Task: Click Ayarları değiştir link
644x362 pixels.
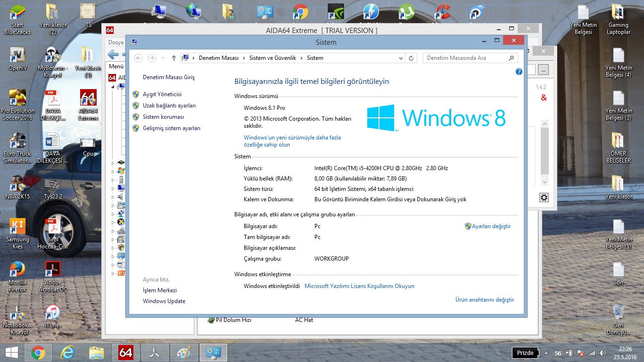Action: pyautogui.click(x=491, y=226)
